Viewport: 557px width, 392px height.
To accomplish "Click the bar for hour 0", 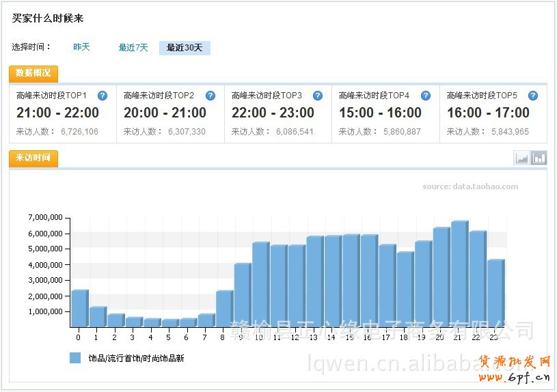I will (x=79, y=309).
